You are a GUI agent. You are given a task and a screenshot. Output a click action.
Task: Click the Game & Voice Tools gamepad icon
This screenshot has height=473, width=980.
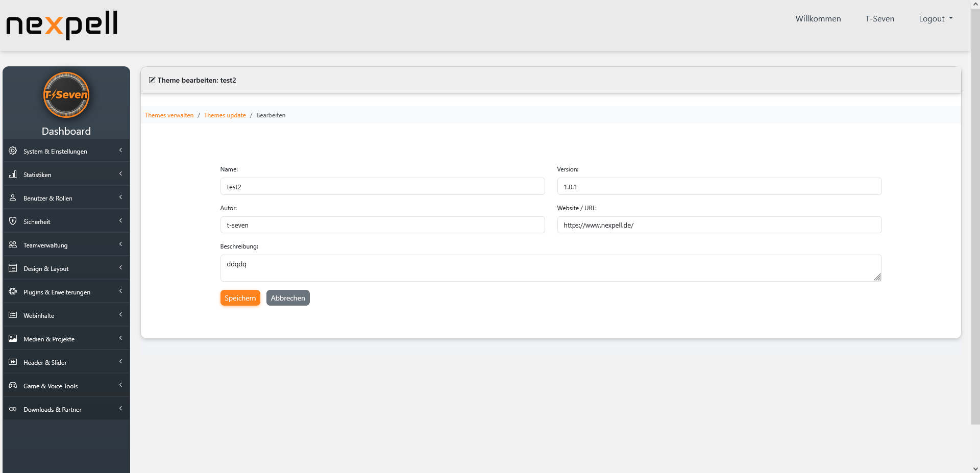click(12, 385)
